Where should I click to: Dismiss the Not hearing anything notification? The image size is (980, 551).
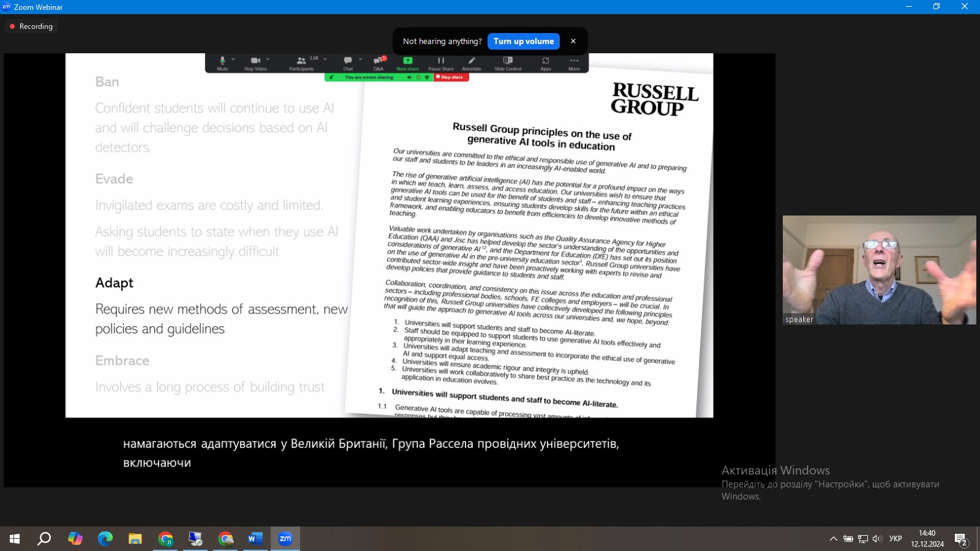(x=573, y=41)
